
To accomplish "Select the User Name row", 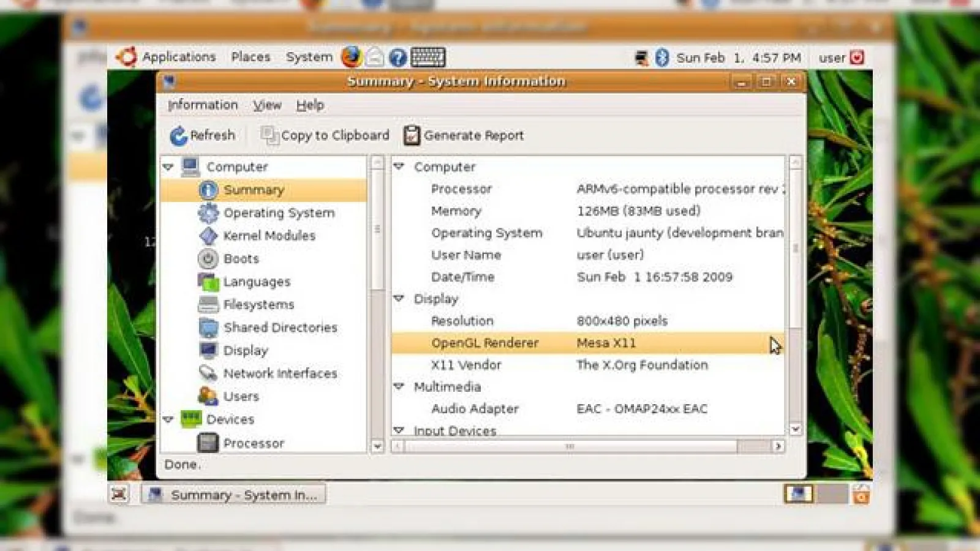I will [587, 255].
